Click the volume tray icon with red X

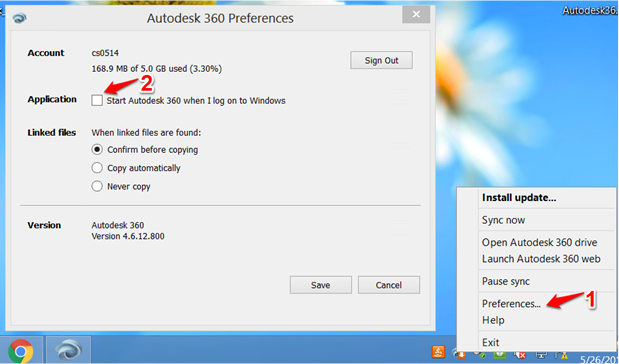coord(520,355)
